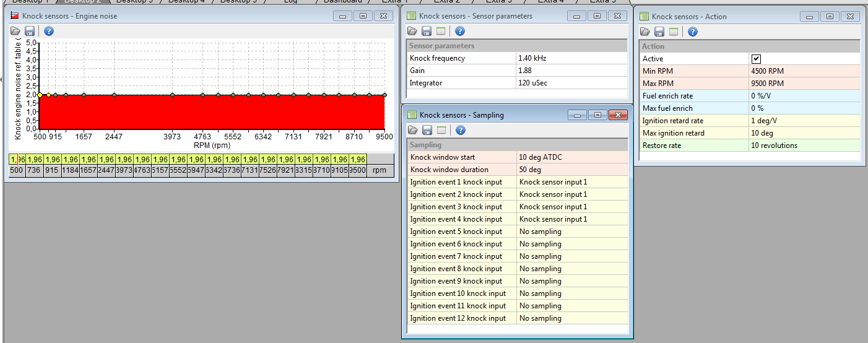Click save icon in Action window

pyautogui.click(x=659, y=32)
